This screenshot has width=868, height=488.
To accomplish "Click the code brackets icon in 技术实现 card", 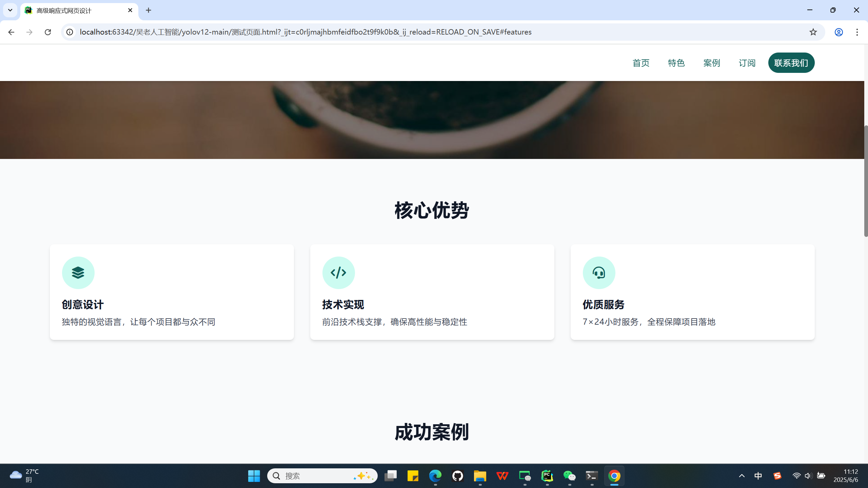I will [338, 273].
